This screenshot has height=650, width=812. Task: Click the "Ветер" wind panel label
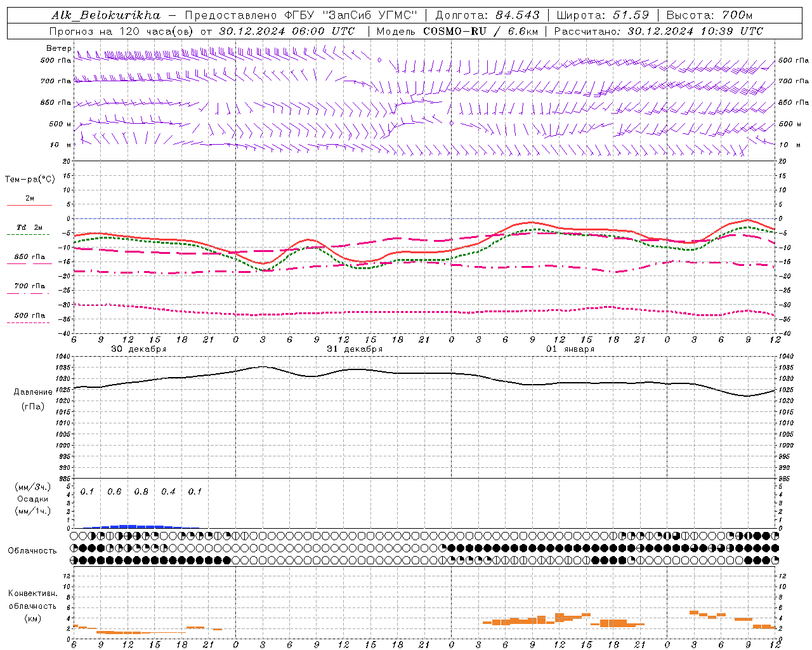point(58,49)
